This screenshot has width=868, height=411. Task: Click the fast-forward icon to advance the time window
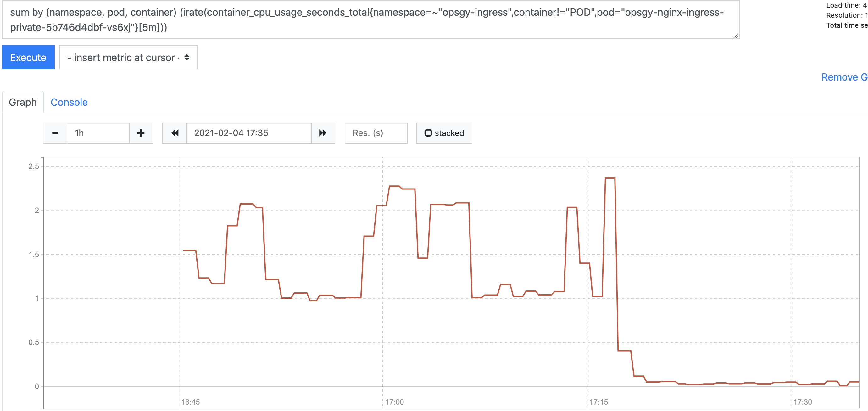[323, 133]
